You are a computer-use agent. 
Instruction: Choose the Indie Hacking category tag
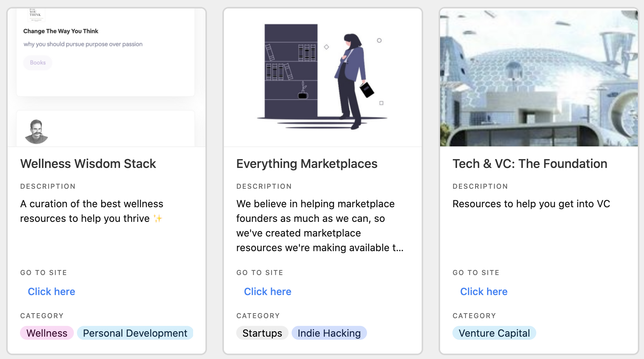point(329,333)
